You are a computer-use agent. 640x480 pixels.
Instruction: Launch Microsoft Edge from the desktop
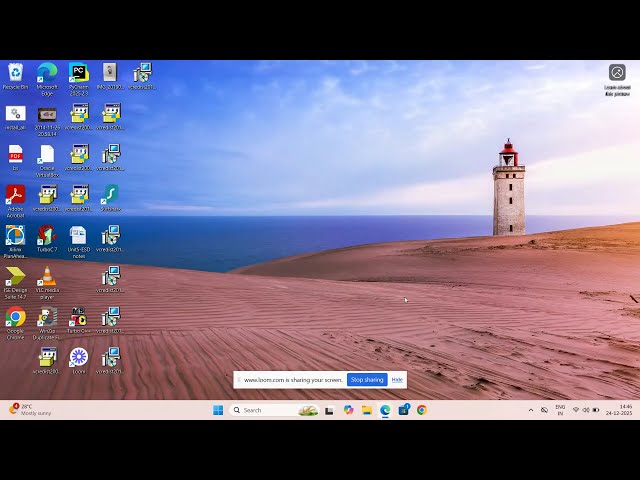[x=47, y=73]
